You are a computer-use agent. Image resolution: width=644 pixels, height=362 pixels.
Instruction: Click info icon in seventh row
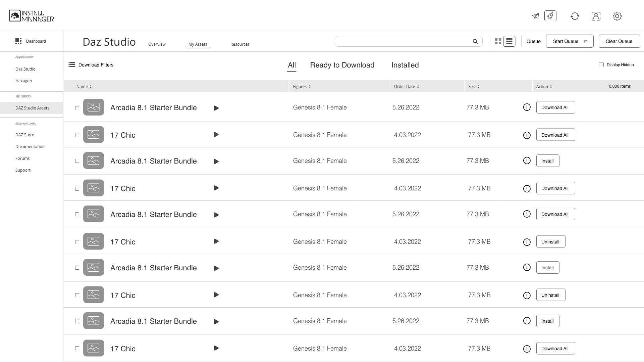[527, 267]
